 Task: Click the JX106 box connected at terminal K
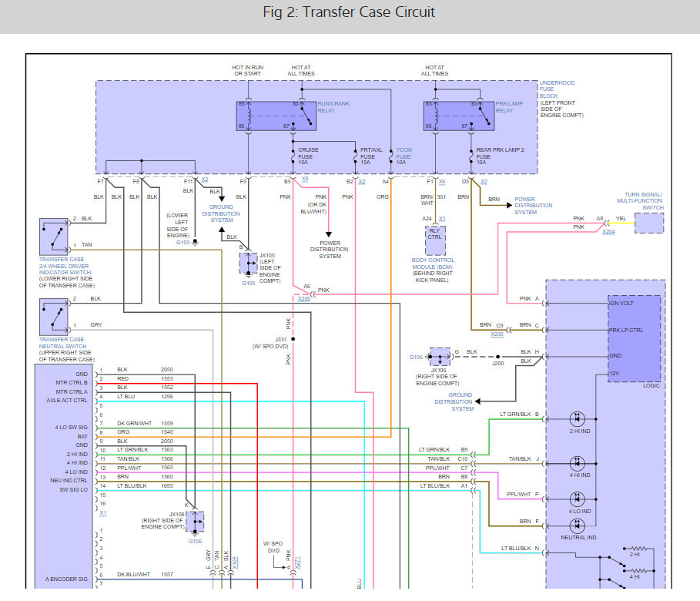click(195, 522)
